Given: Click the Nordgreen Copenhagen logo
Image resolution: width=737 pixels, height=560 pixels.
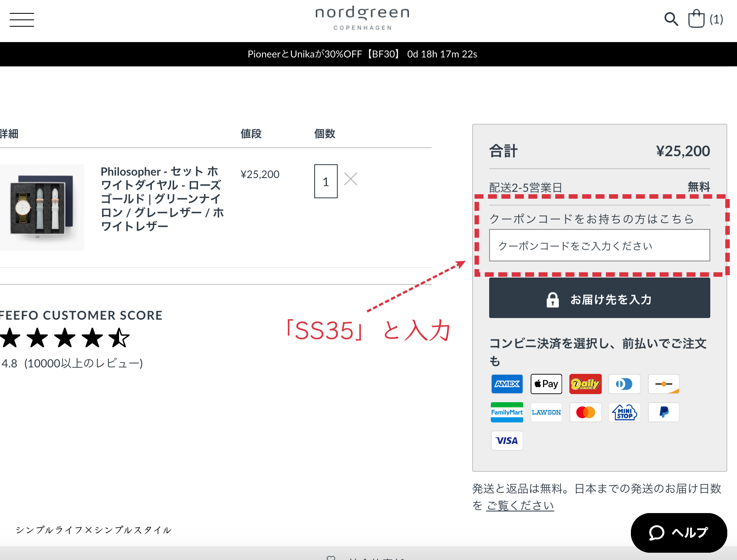Looking at the screenshot, I should point(362,18).
